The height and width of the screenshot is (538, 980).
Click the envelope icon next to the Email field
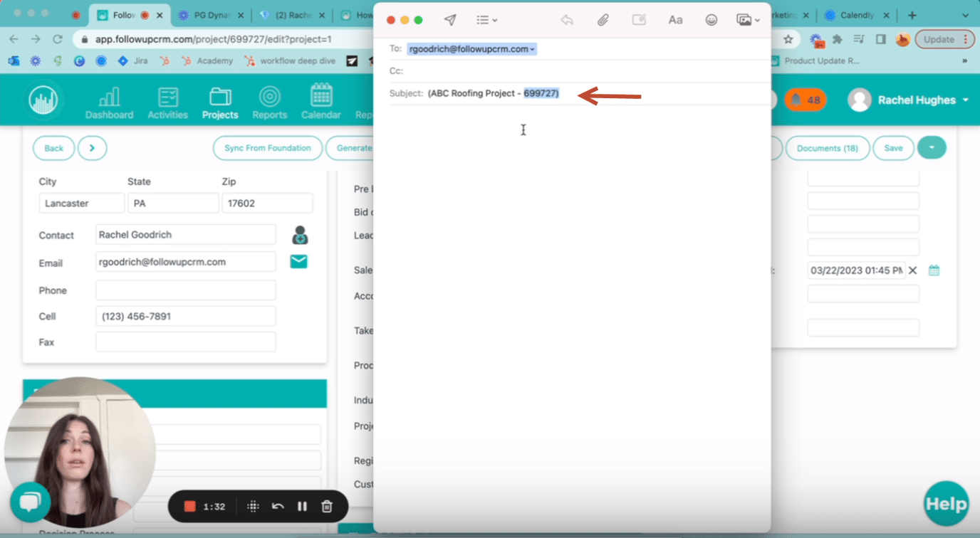click(298, 261)
